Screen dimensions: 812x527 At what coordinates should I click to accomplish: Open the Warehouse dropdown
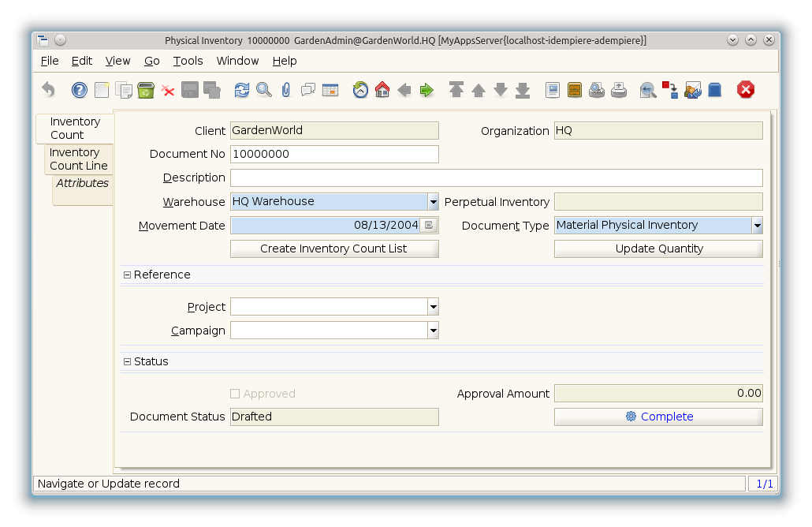point(433,202)
